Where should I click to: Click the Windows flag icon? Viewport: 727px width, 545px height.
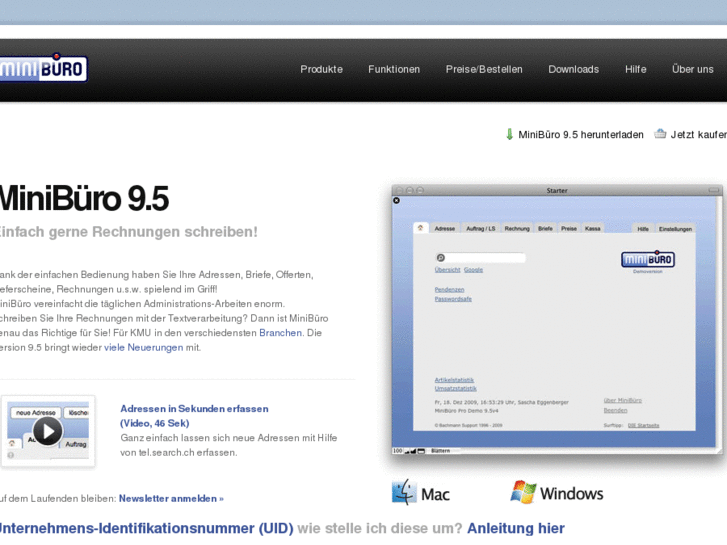click(523, 492)
